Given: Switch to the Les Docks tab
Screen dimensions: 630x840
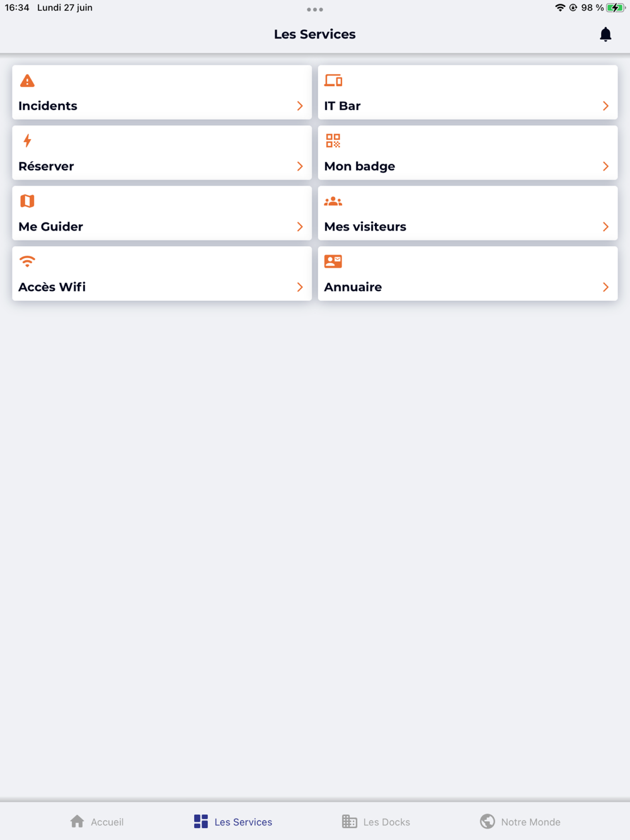Looking at the screenshot, I should pos(376,822).
